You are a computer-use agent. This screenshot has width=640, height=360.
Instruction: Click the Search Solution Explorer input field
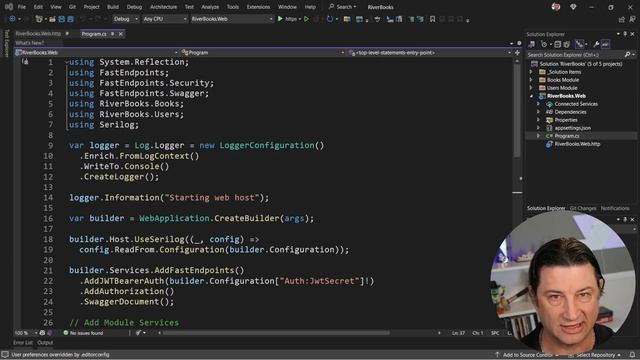[x=574, y=55]
